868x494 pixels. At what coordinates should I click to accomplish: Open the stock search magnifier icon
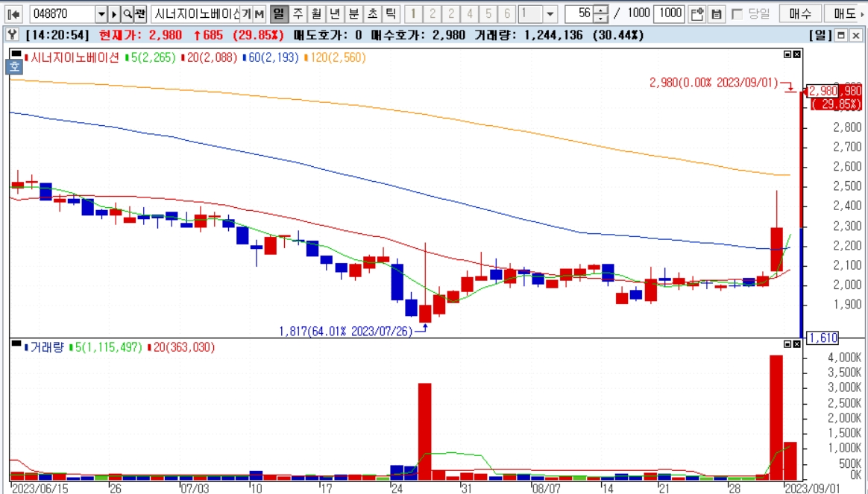128,14
